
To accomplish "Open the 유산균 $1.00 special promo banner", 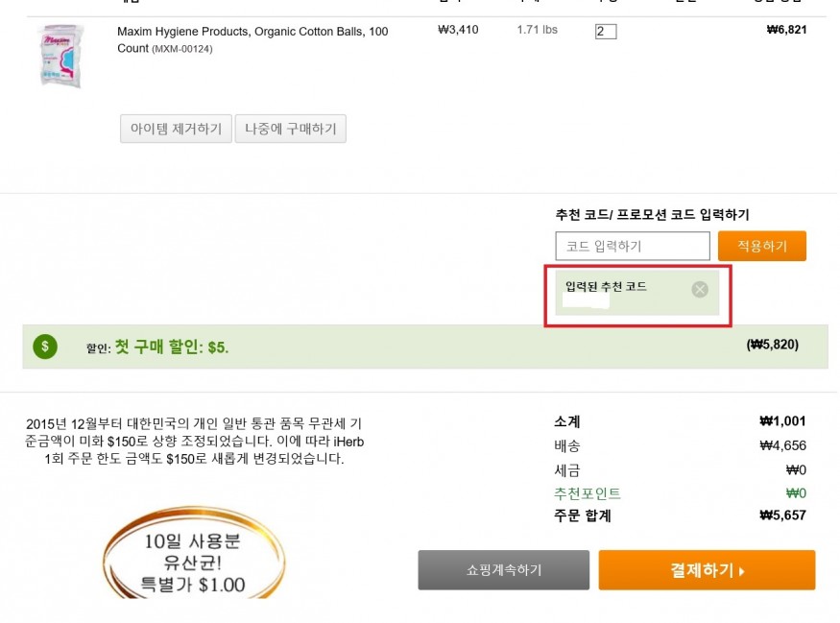I will coord(194,553).
